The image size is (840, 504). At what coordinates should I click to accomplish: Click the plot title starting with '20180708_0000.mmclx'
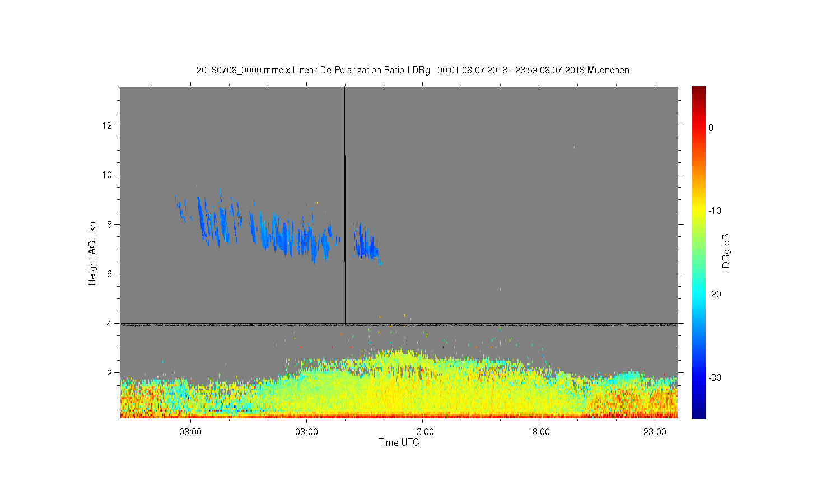pyautogui.click(x=413, y=71)
